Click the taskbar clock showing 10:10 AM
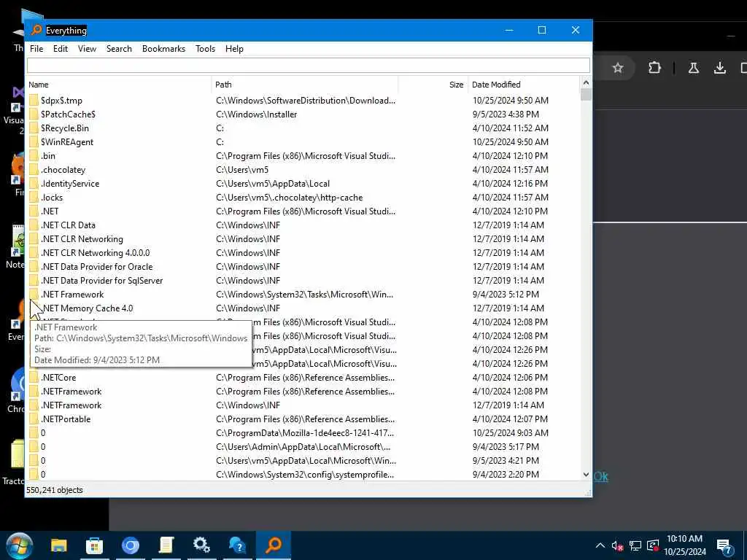 pos(684,545)
